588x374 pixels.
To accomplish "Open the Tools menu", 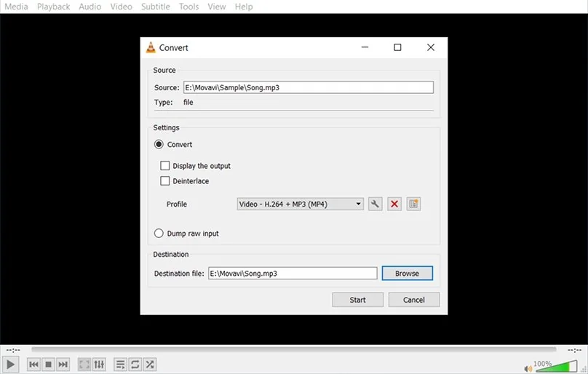I will click(x=188, y=7).
